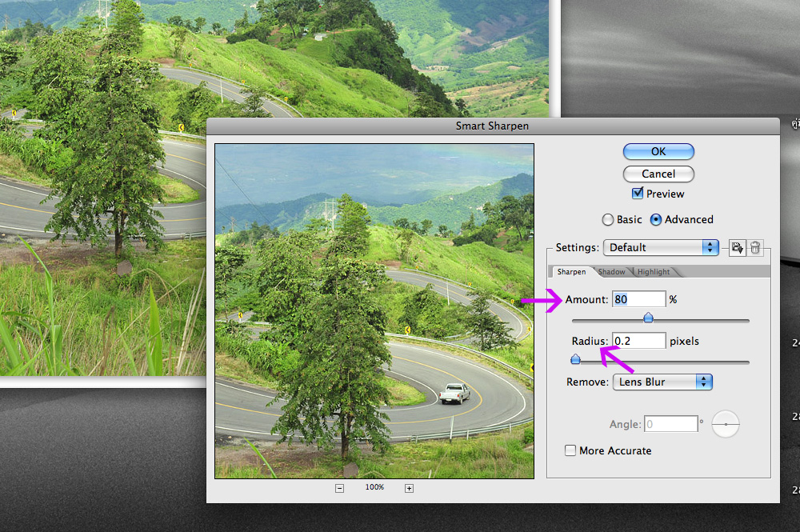Select the Basic radio button
The width and height of the screenshot is (800, 532).
(608, 219)
